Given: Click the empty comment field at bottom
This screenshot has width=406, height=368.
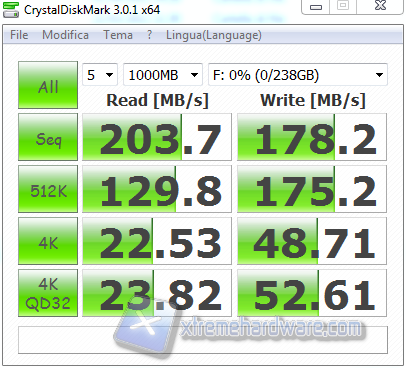Looking at the screenshot, I should [x=203, y=340].
